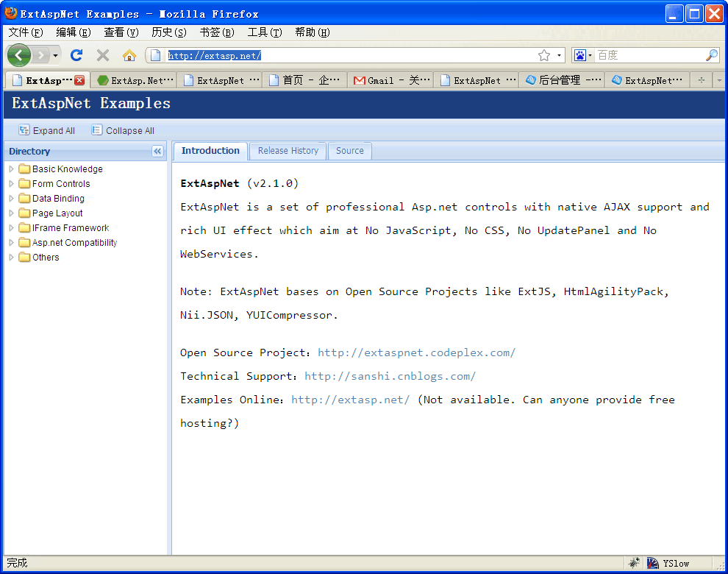The image size is (728, 574).
Task: Open the Baidu search engine selector
Action: pos(582,56)
